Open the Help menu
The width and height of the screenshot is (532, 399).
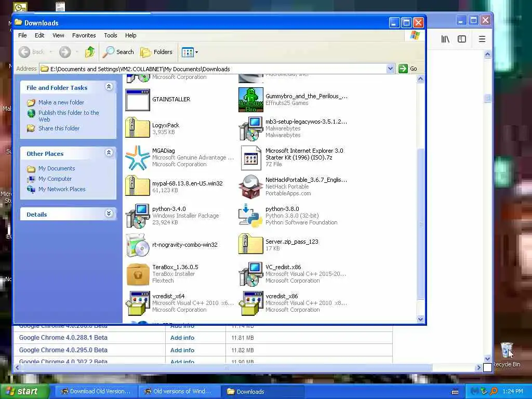(x=130, y=35)
